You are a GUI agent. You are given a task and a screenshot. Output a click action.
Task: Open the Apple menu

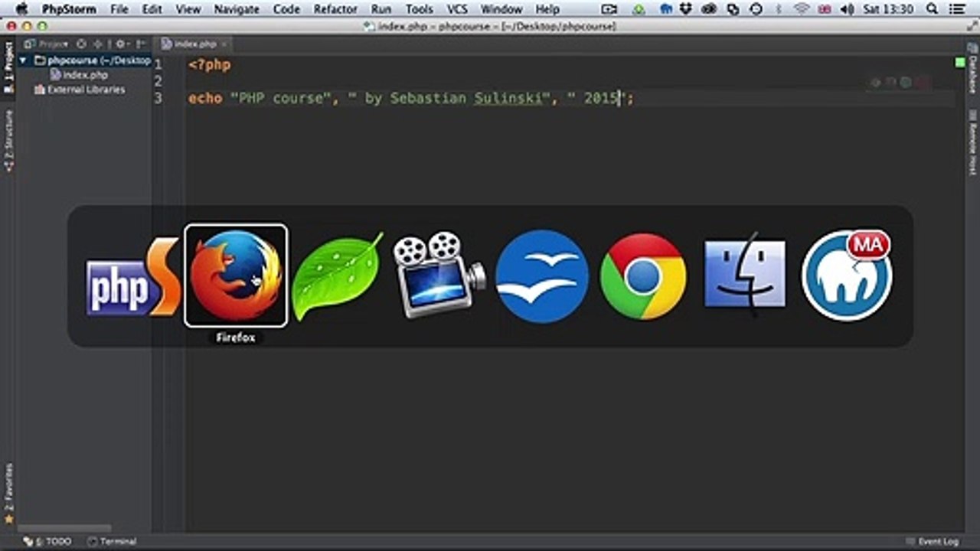point(21,9)
